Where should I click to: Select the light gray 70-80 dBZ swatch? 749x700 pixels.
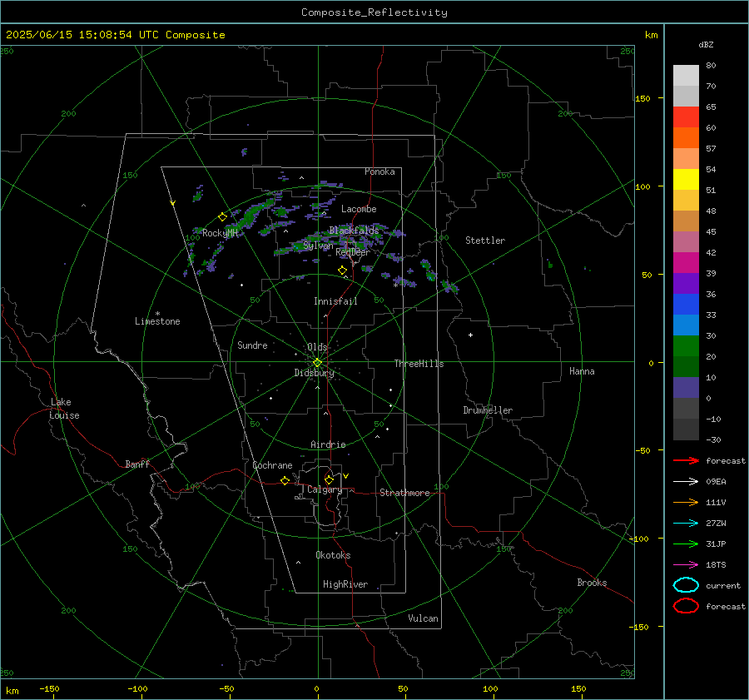point(686,76)
